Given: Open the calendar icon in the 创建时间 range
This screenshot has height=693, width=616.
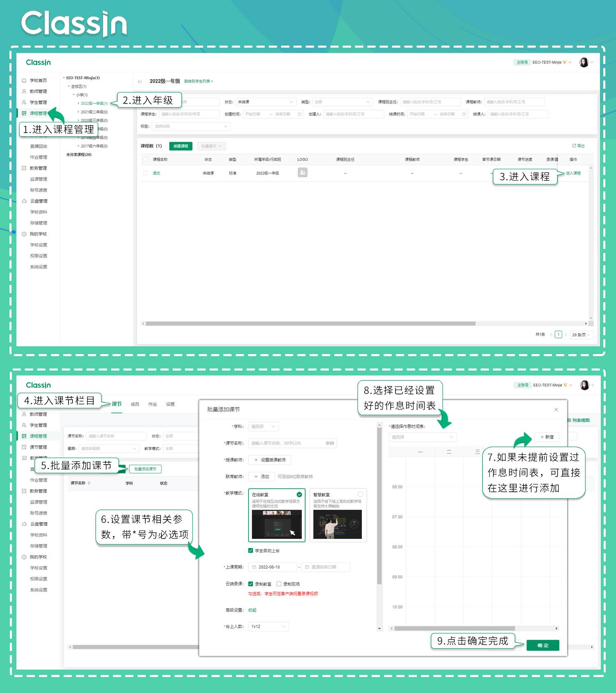Looking at the screenshot, I should (x=300, y=114).
